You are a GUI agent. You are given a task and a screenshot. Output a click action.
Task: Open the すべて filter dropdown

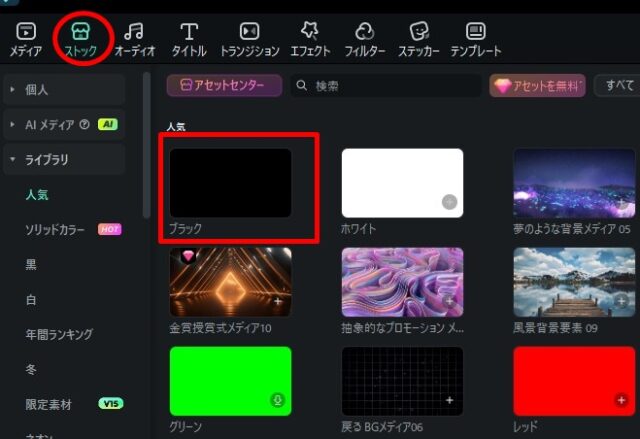point(617,86)
